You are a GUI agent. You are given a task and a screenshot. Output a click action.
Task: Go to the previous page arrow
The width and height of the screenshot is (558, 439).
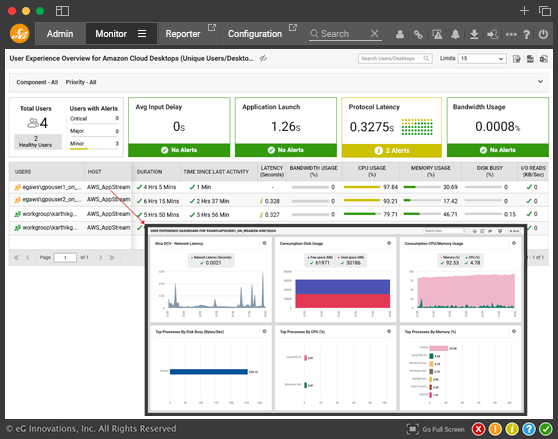pyautogui.click(x=28, y=258)
